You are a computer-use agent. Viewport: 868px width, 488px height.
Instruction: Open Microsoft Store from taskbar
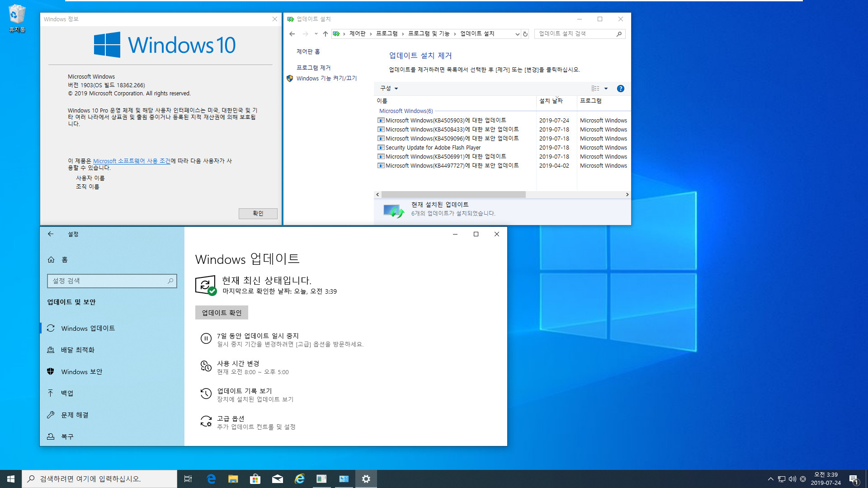(x=255, y=479)
